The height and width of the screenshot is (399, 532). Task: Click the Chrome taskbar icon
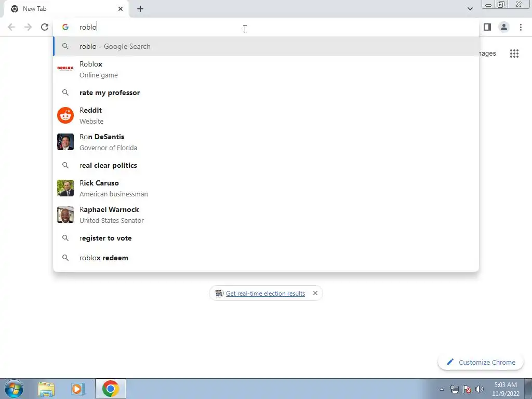click(x=111, y=389)
